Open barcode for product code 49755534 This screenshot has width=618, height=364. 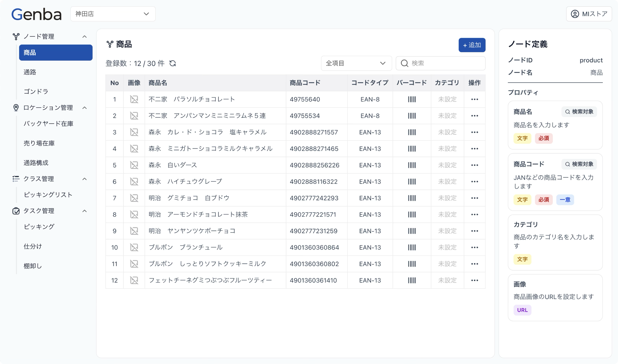point(412,116)
